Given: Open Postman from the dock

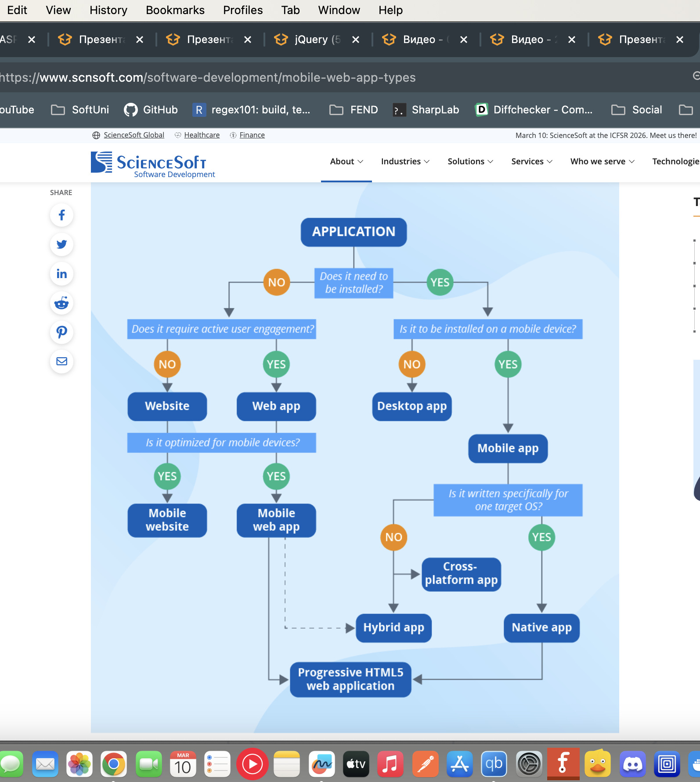Looking at the screenshot, I should [425, 764].
